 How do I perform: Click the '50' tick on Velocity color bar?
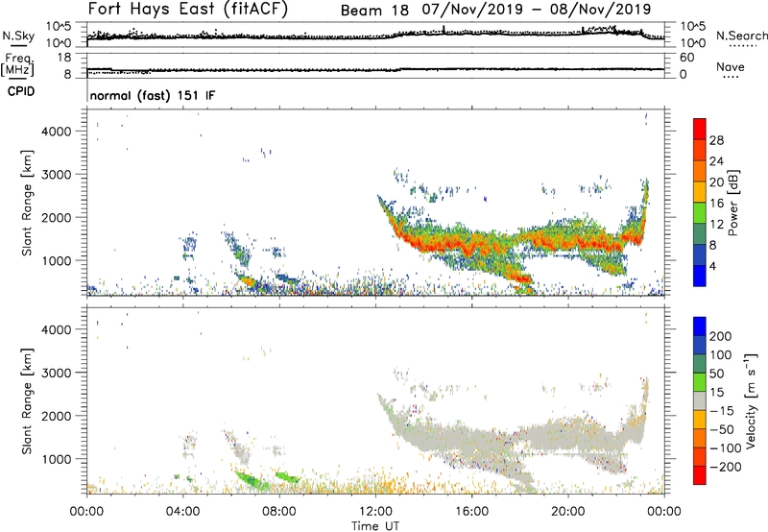[x=716, y=374]
